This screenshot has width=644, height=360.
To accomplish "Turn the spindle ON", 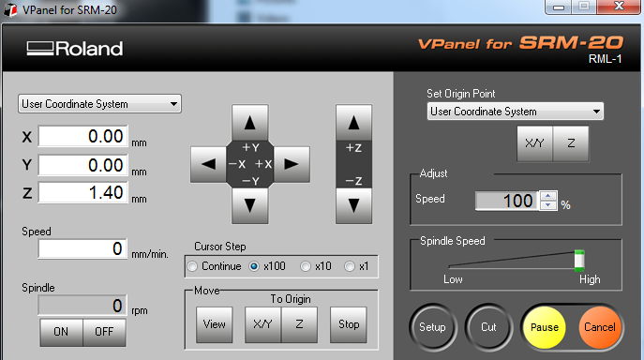I will [x=61, y=332].
